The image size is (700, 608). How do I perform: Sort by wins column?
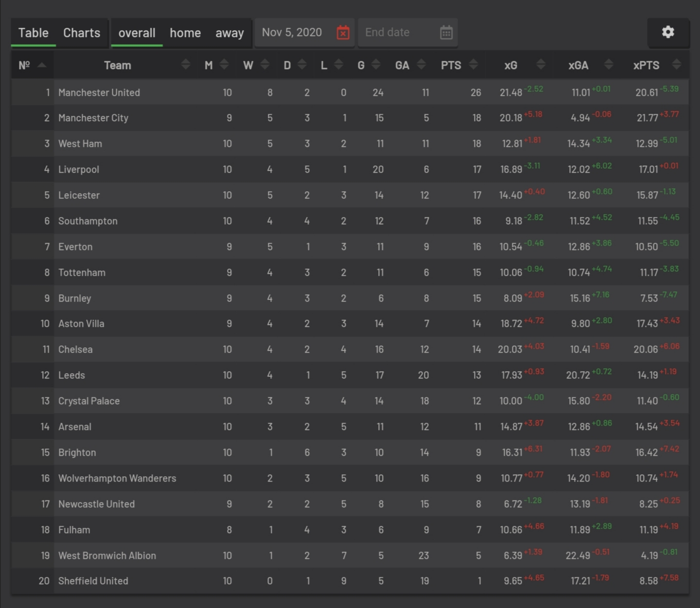click(x=264, y=64)
